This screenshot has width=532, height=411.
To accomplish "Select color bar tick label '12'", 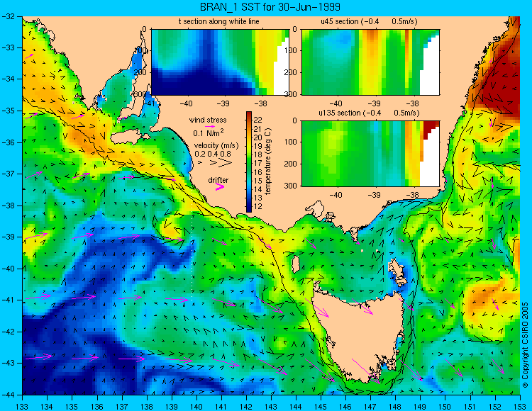I will pyautogui.click(x=258, y=206).
